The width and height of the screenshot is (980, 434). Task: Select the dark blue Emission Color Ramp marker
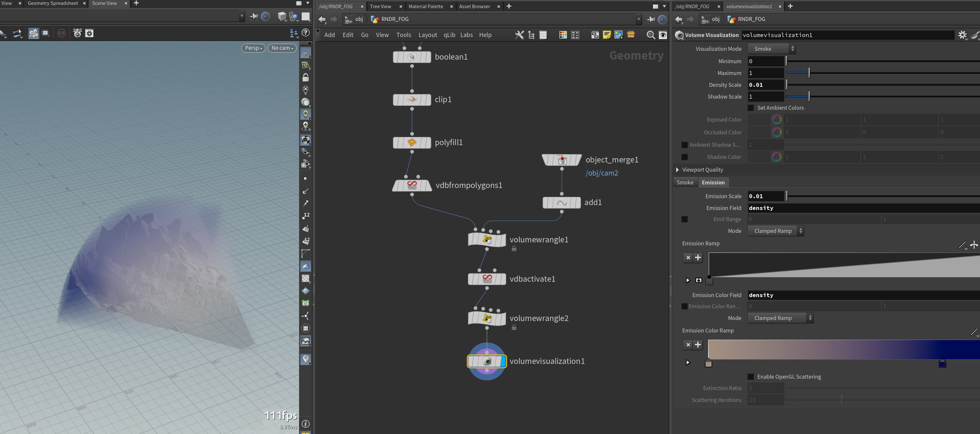942,363
